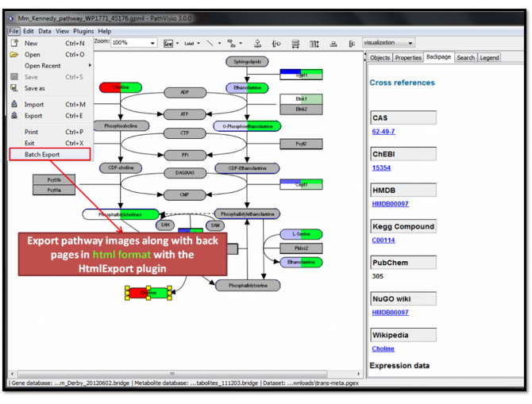Open the Wikipedia Choline link
Image resolution: width=532 pixels, height=404 pixels.
click(384, 348)
